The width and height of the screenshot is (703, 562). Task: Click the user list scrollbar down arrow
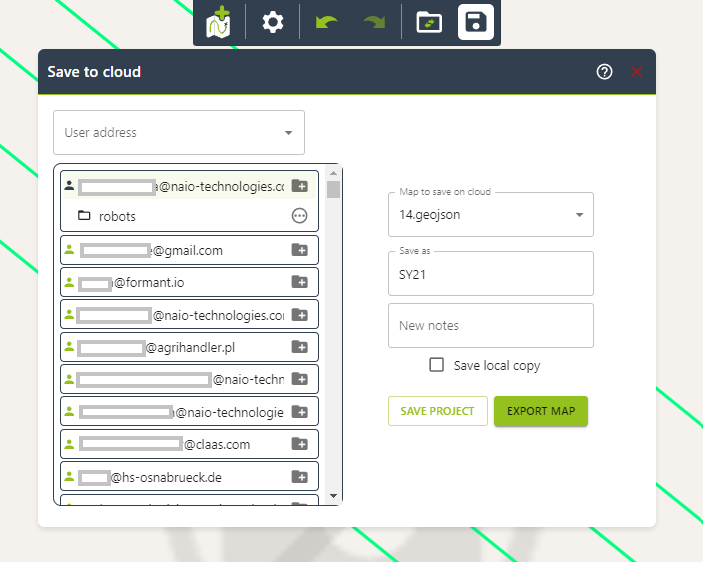point(333,496)
